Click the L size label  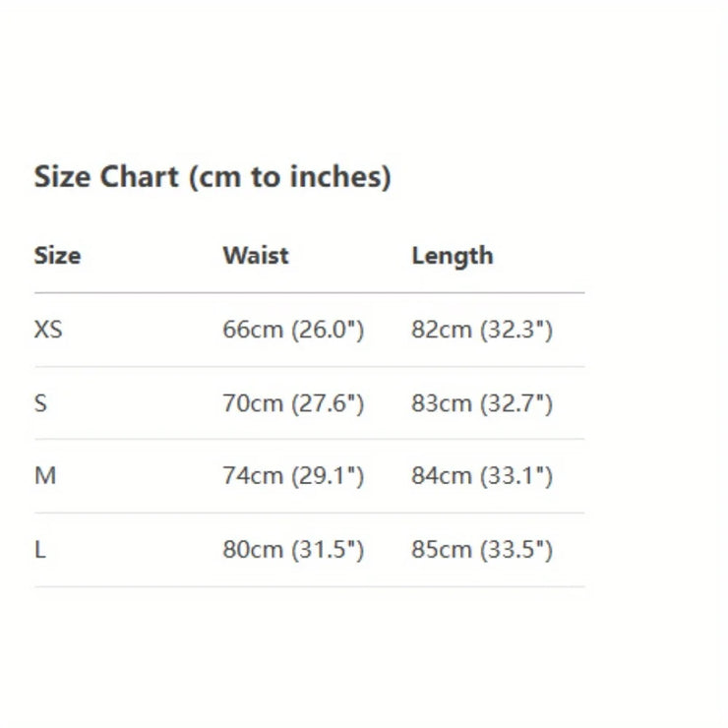coord(40,550)
